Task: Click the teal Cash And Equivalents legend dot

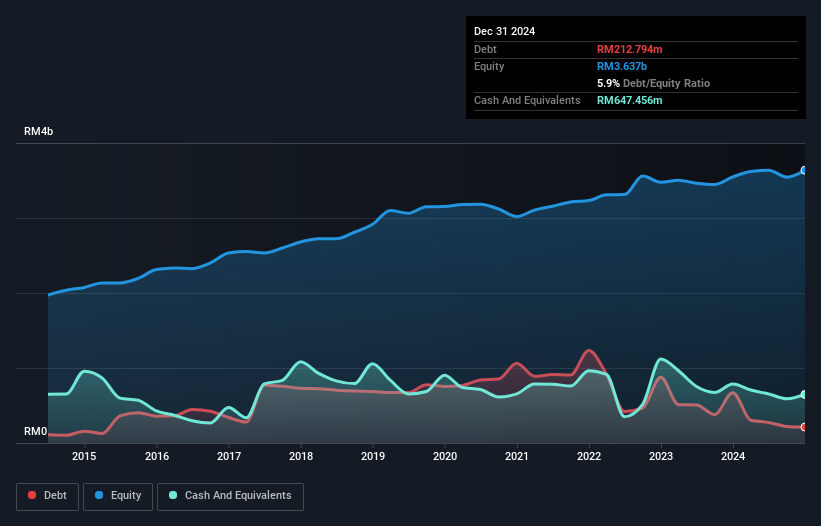Action: coord(173,495)
